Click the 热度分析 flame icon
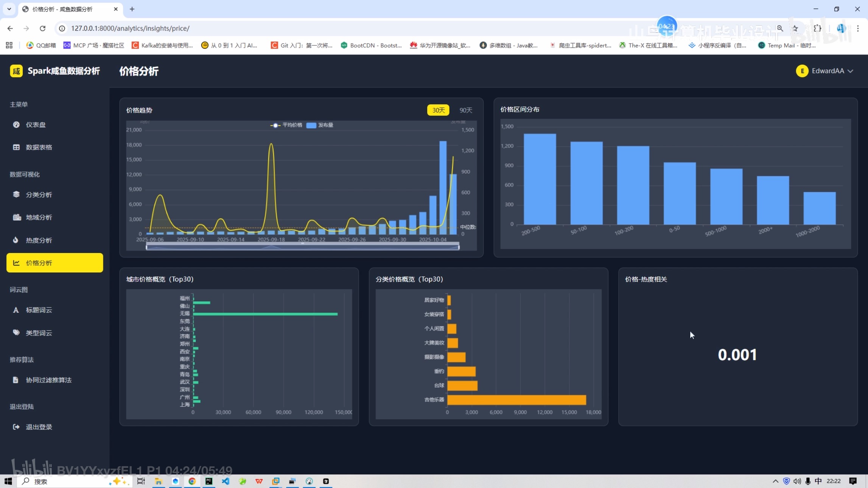868x488 pixels. [x=16, y=240]
